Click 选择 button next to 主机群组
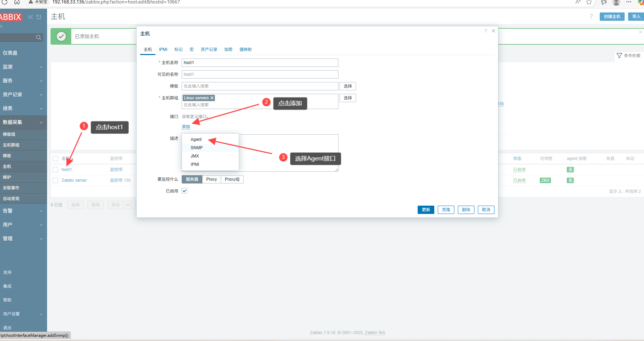This screenshot has width=644, height=341. [x=348, y=98]
